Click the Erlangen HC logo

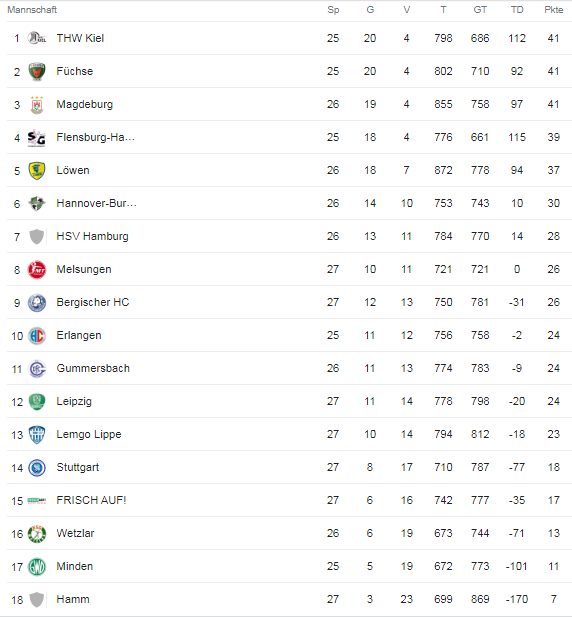(x=37, y=336)
